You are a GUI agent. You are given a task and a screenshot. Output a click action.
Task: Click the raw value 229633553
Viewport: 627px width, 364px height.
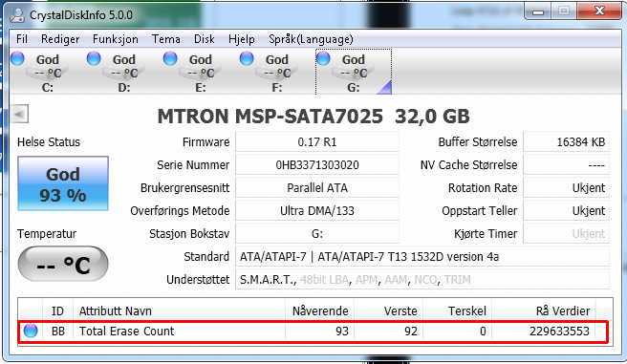tap(559, 331)
